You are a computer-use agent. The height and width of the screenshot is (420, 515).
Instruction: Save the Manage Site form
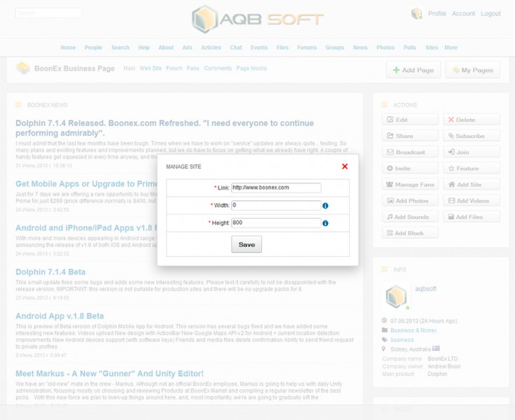pos(247,244)
